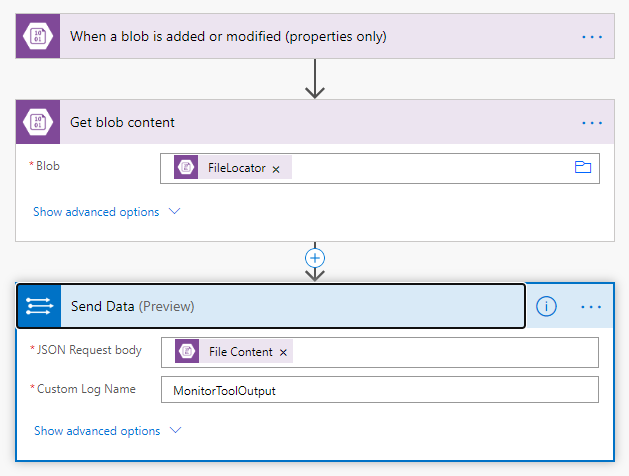Viewport: 629px width, 476px height.
Task: Open the info icon on Send Data
Action: click(546, 306)
